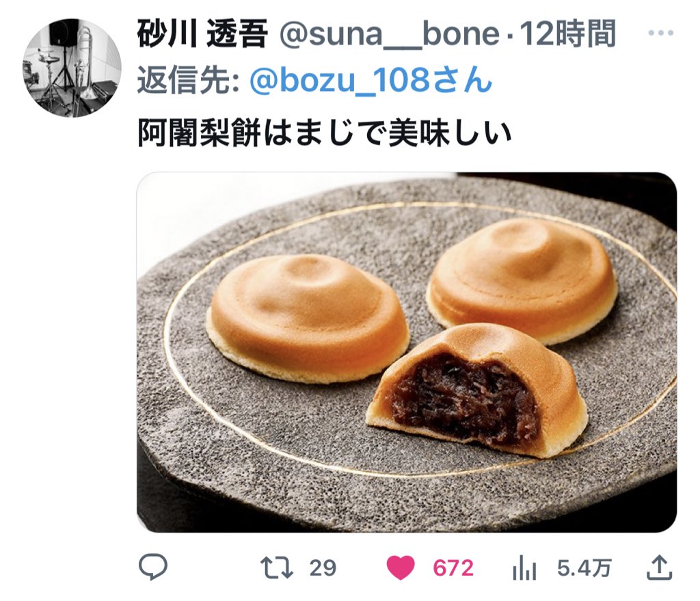View analytics via bar chart icon
The width and height of the screenshot is (700, 601).
[524, 568]
